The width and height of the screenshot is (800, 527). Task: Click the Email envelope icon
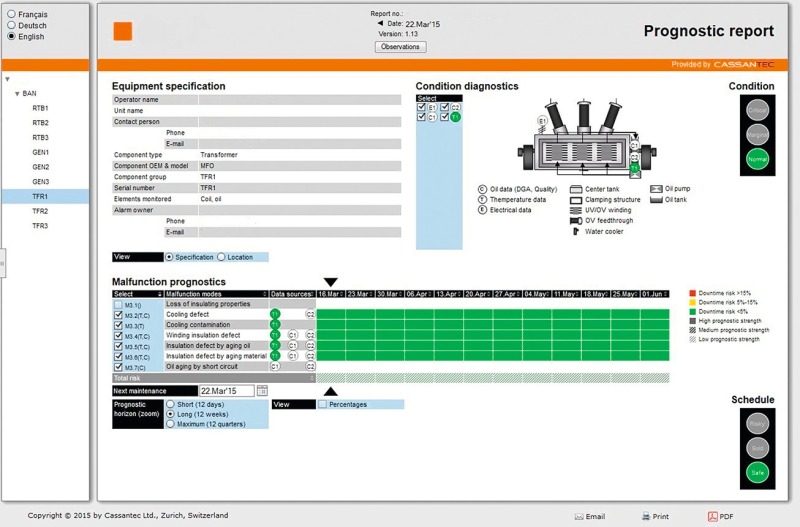coord(579,516)
